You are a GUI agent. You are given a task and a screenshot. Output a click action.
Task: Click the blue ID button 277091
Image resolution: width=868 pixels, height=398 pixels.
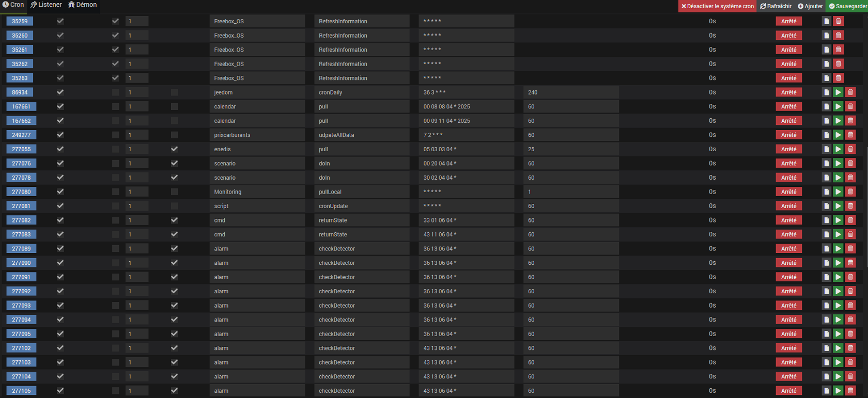[21, 277]
